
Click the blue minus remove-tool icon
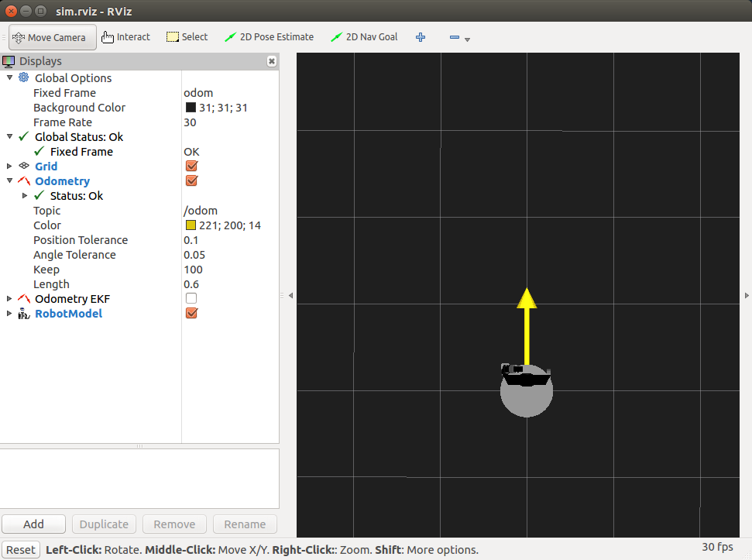[454, 37]
